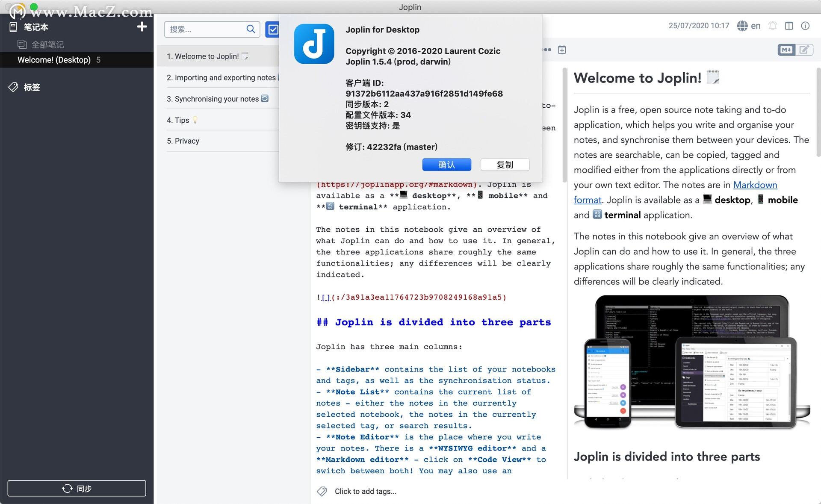Open the Welcome! (Desktop) notebook
Image resolution: width=821 pixels, height=504 pixels.
click(x=77, y=60)
